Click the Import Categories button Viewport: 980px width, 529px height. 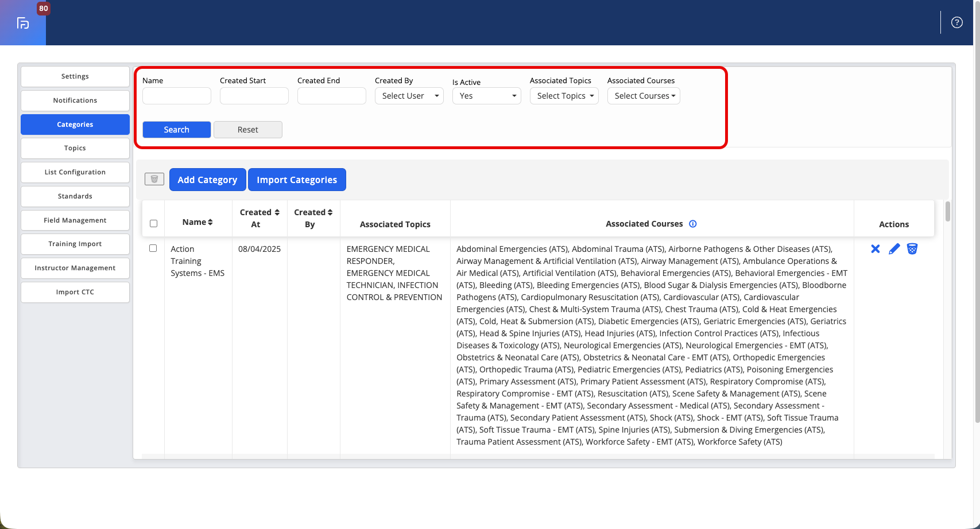pos(297,180)
